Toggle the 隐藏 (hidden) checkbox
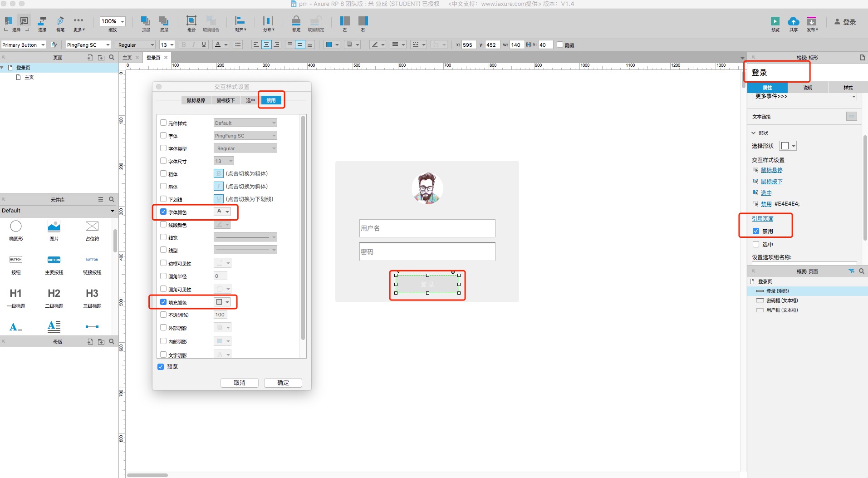Image resolution: width=868 pixels, height=478 pixels. pos(560,44)
